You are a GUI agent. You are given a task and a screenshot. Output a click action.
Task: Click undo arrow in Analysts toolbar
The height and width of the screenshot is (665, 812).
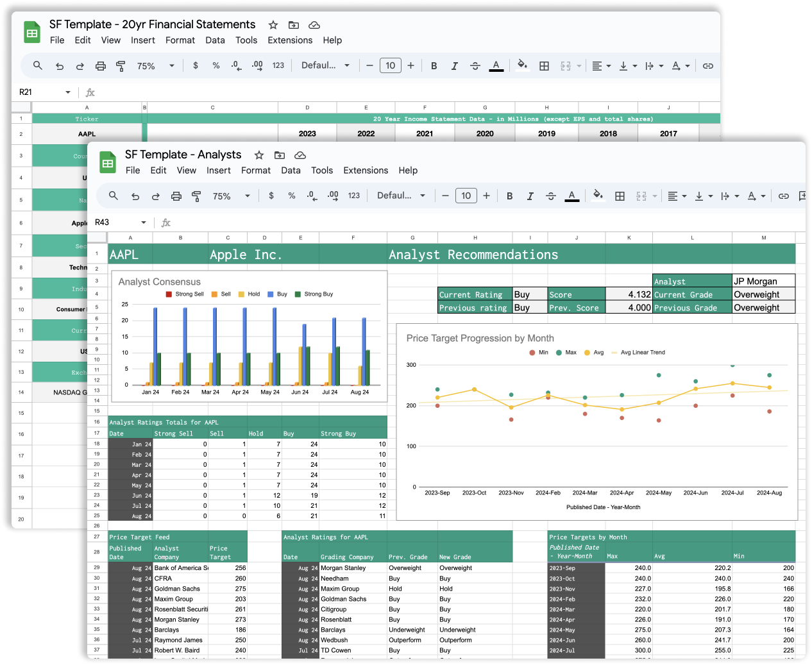[135, 196]
